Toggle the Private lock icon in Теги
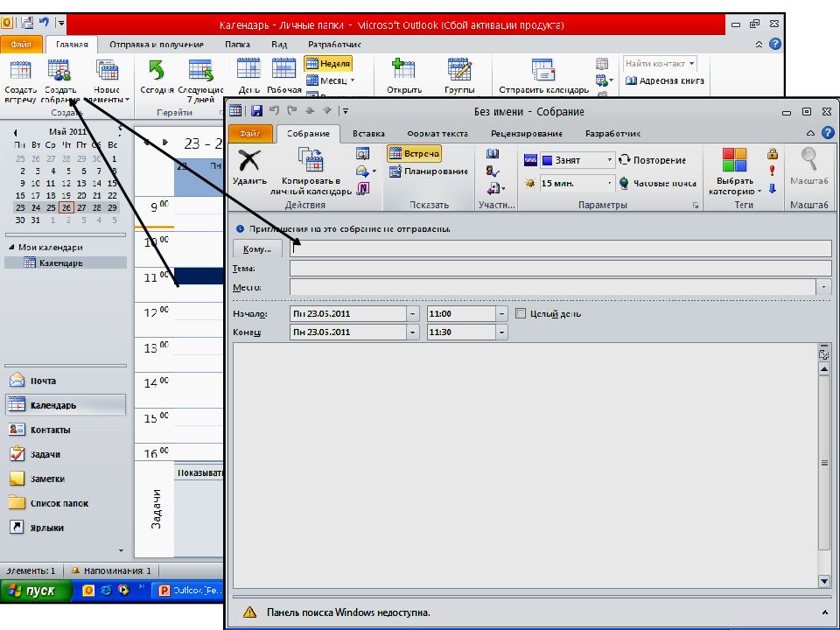The width and height of the screenshot is (840, 630). (x=772, y=154)
